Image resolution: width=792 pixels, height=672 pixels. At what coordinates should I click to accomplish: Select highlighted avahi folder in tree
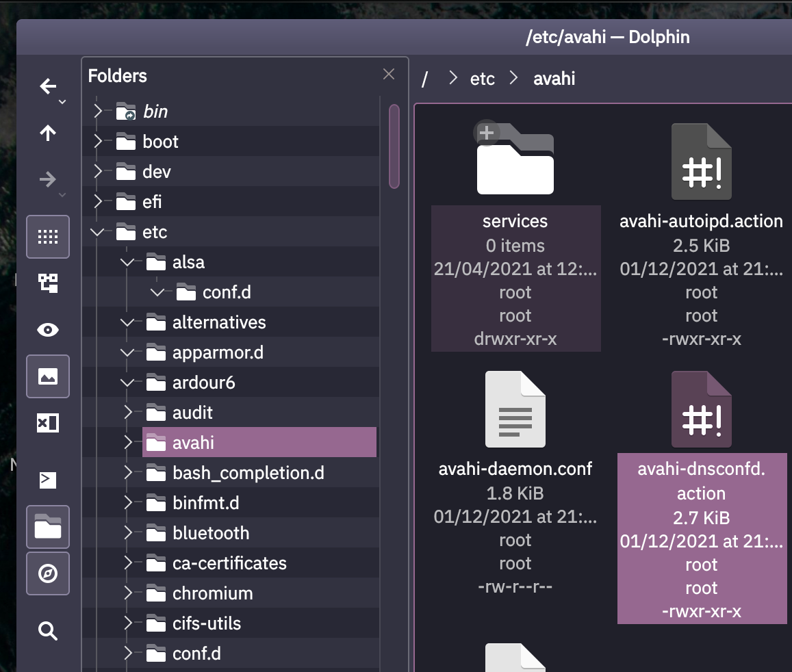click(259, 442)
